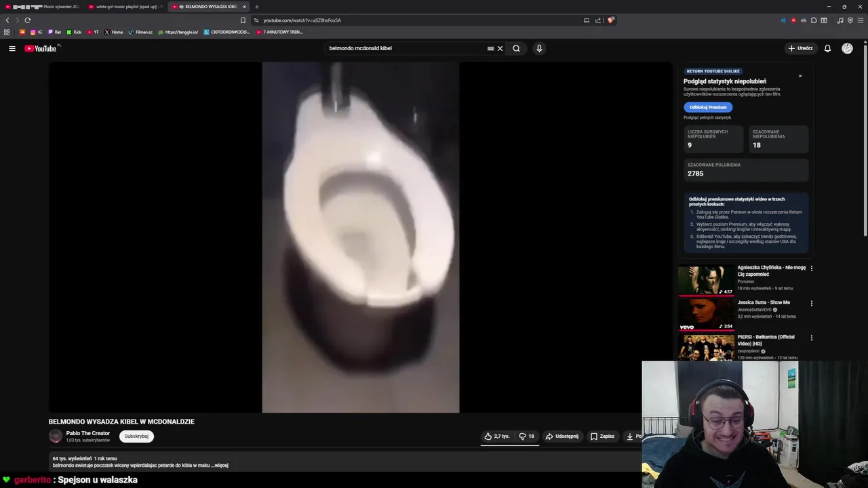868x488 pixels.
Task: Click the JessicaSuttaVEVO channel name
Action: (x=755, y=310)
